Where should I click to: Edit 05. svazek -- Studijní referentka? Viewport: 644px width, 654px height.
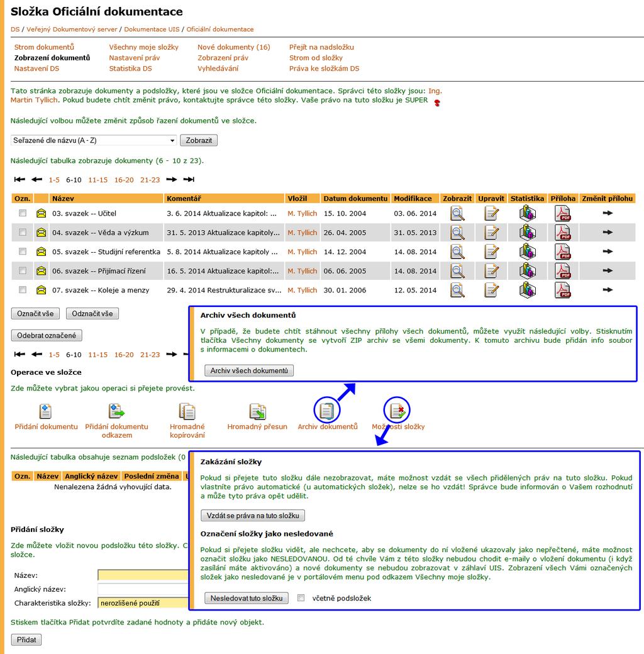[491, 252]
